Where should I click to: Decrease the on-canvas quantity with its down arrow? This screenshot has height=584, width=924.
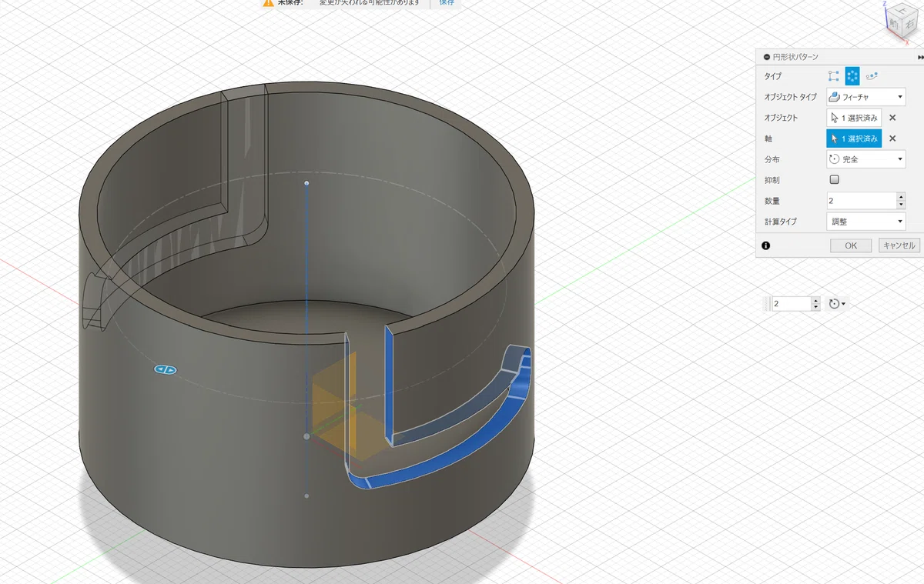pos(815,307)
